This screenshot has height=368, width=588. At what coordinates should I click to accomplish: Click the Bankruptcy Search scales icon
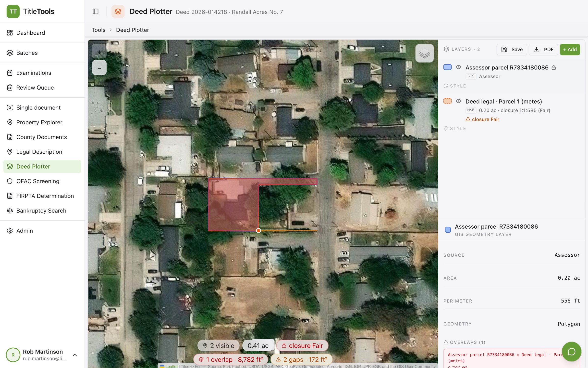point(10,210)
